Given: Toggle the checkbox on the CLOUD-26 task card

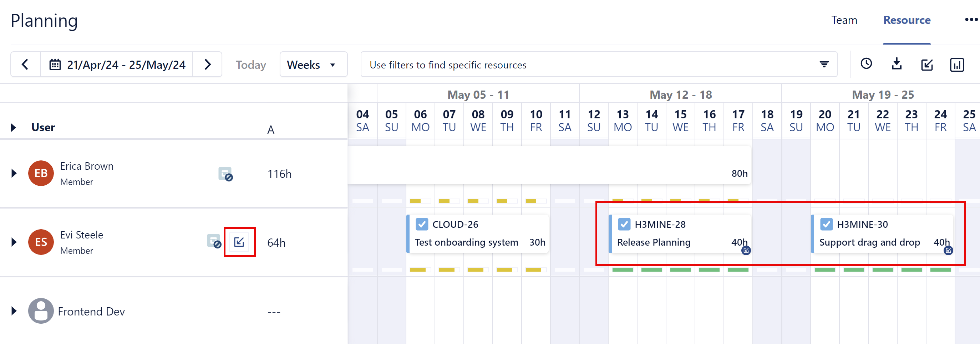Looking at the screenshot, I should [422, 224].
